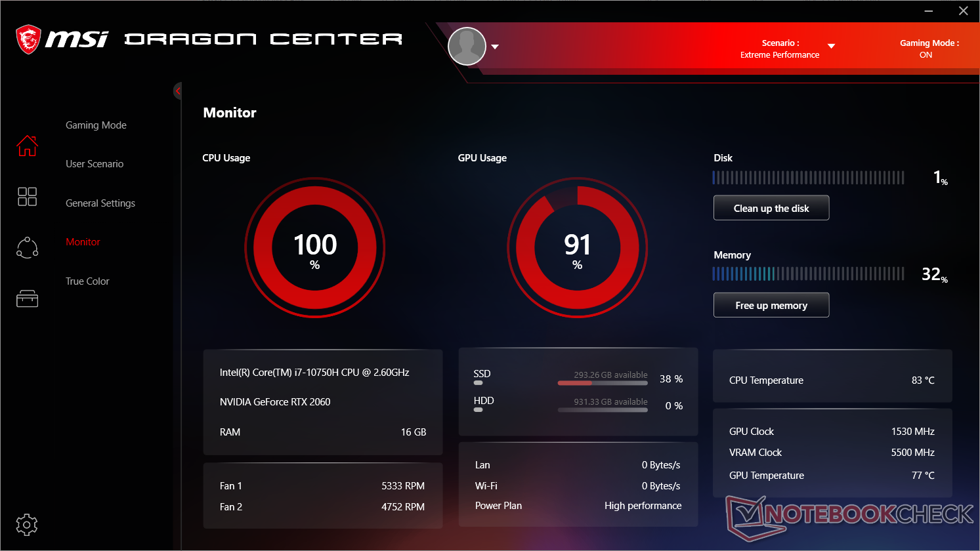
Task: Open True Color menu item
Action: pyautogui.click(x=87, y=281)
